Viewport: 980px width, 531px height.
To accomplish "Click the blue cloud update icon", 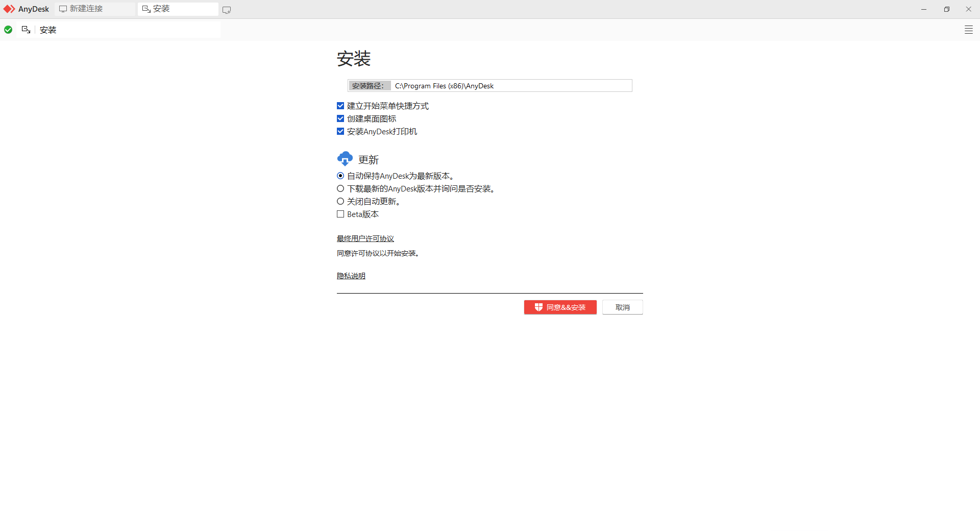I will 345,158.
